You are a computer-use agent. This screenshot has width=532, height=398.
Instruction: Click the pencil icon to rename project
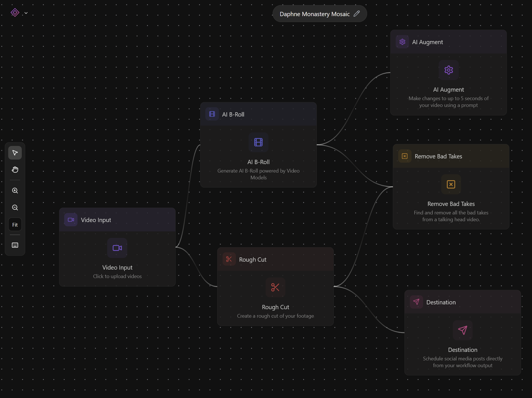point(357,14)
